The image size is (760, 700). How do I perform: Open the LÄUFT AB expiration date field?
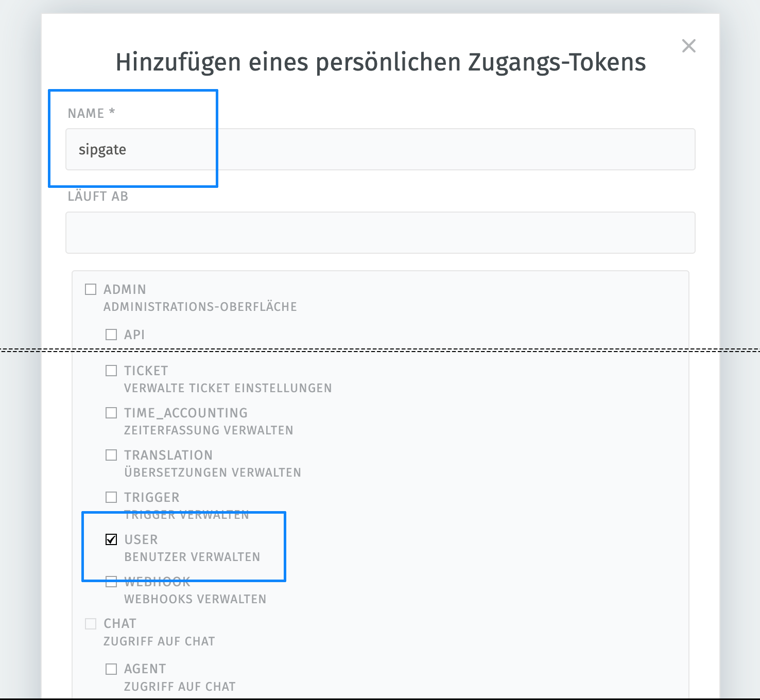380,233
